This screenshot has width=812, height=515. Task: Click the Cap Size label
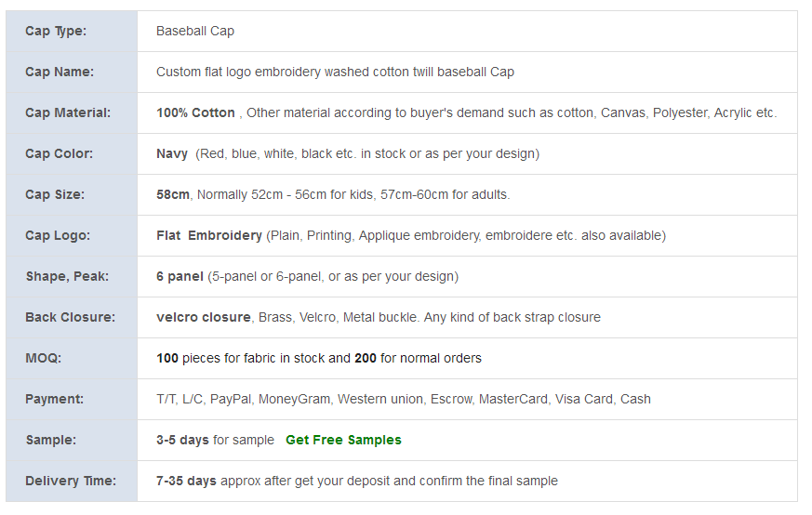(55, 194)
